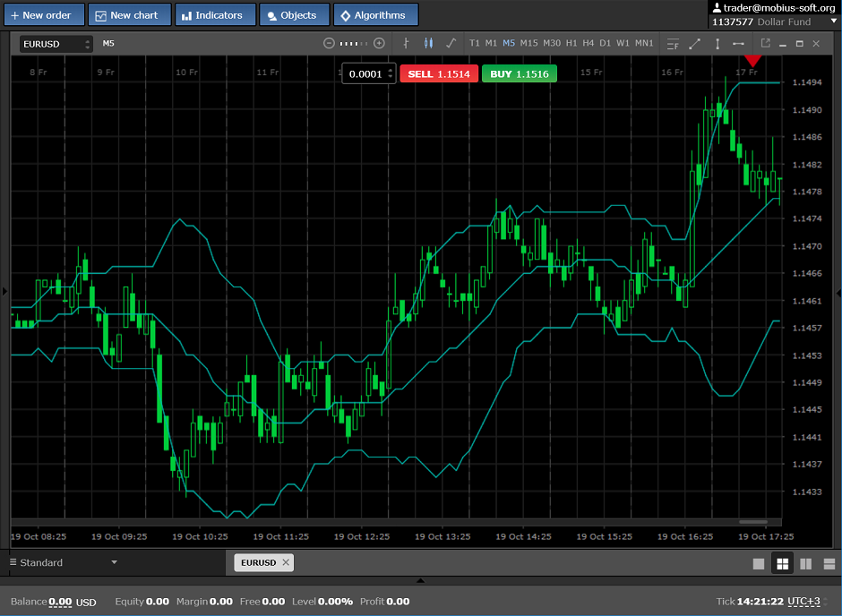Expand the right side panel arrow
Viewport: 842px width, 616px height.
pos(838,293)
